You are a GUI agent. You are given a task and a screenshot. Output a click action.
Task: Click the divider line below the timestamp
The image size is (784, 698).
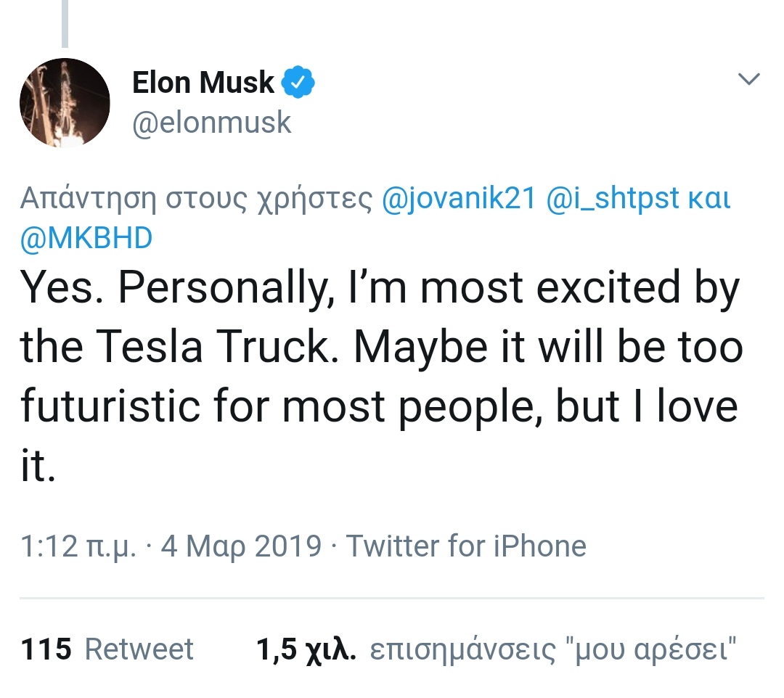click(392, 599)
